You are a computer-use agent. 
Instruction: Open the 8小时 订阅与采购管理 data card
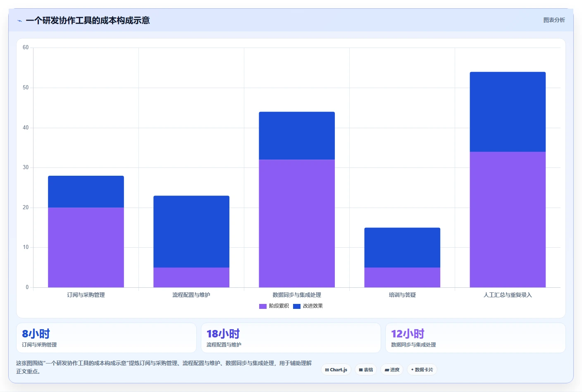tap(106, 338)
